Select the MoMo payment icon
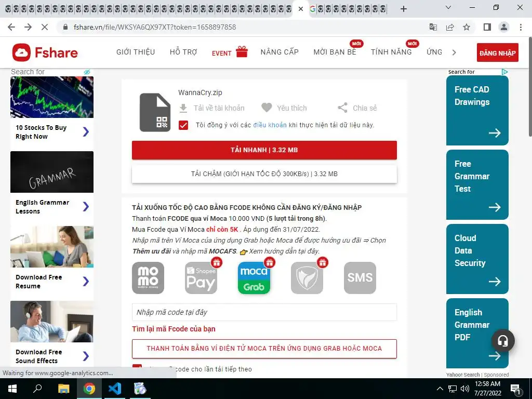532x399 pixels. click(148, 278)
